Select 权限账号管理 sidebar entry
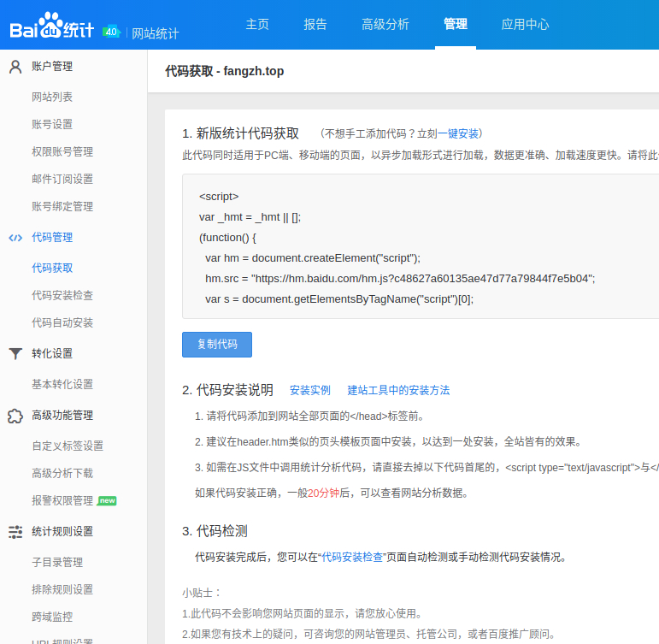The width and height of the screenshot is (659, 644). click(62, 152)
